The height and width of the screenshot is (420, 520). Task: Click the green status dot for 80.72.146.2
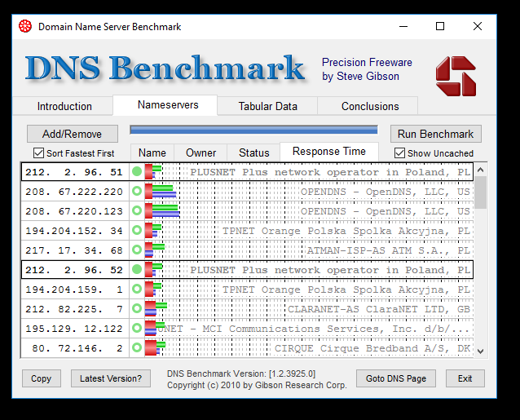coord(136,348)
